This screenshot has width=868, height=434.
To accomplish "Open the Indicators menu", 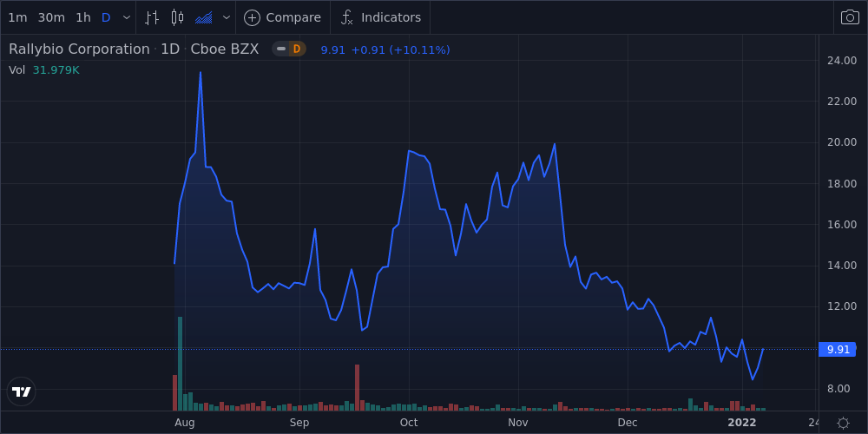I will tap(380, 17).
